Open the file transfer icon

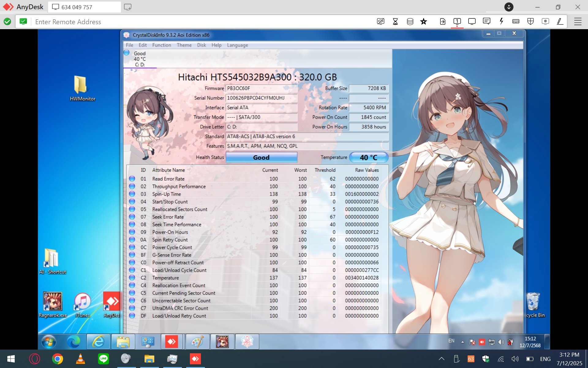tap(443, 21)
